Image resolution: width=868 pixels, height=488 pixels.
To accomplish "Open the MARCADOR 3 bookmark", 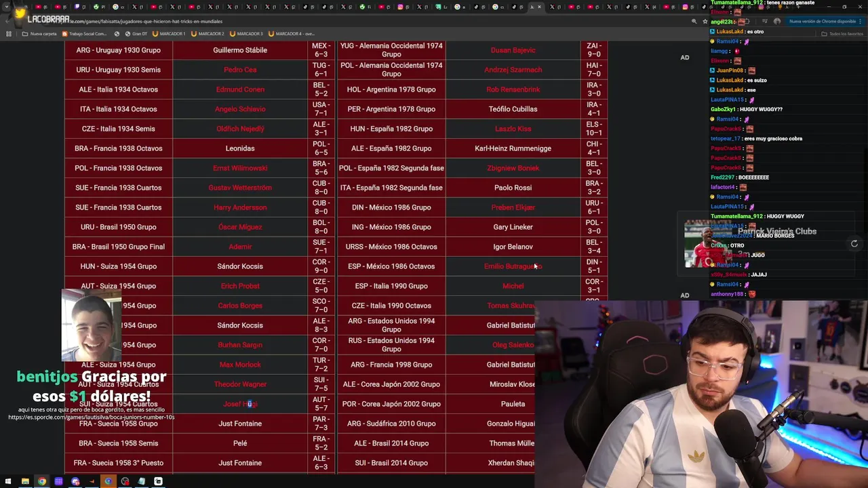I will pyautogui.click(x=246, y=34).
